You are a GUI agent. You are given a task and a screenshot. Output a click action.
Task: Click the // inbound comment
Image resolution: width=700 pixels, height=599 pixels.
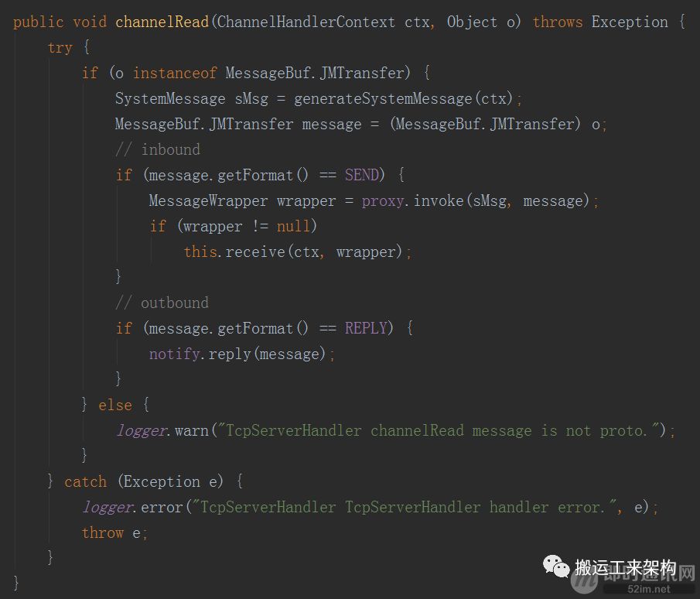point(158,149)
